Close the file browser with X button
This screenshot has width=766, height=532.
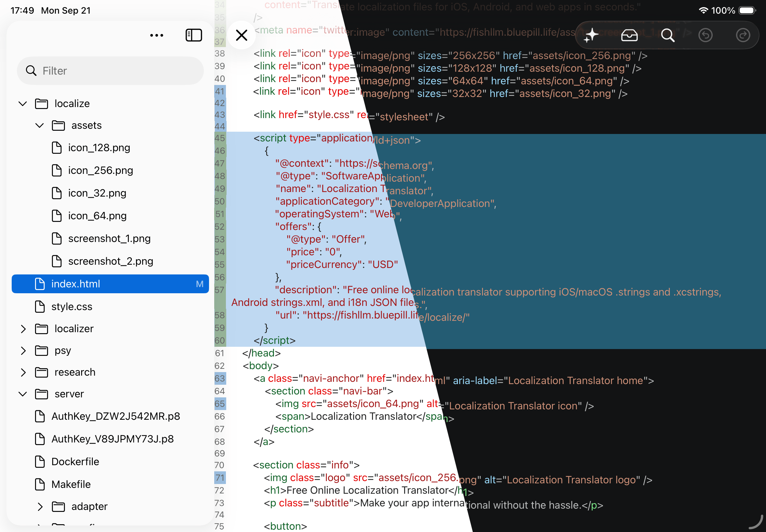241,35
